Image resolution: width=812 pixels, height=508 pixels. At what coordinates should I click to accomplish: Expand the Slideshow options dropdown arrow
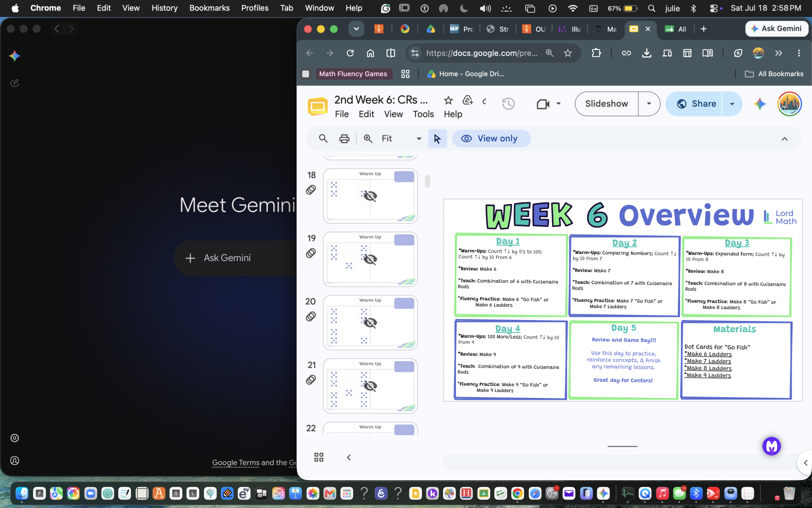649,104
